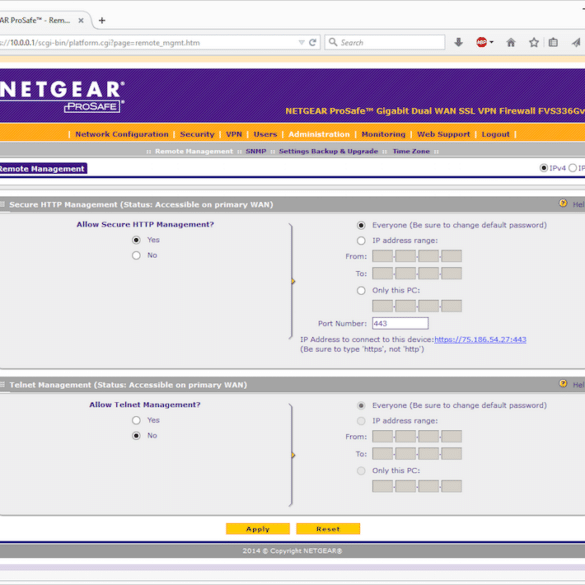585x585 pixels.
Task: Open the https://75.186.54.27:443 link
Action: pos(480,340)
